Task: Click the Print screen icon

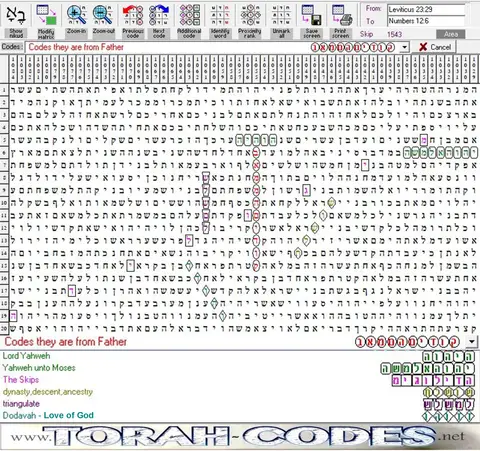Action: pos(342,15)
